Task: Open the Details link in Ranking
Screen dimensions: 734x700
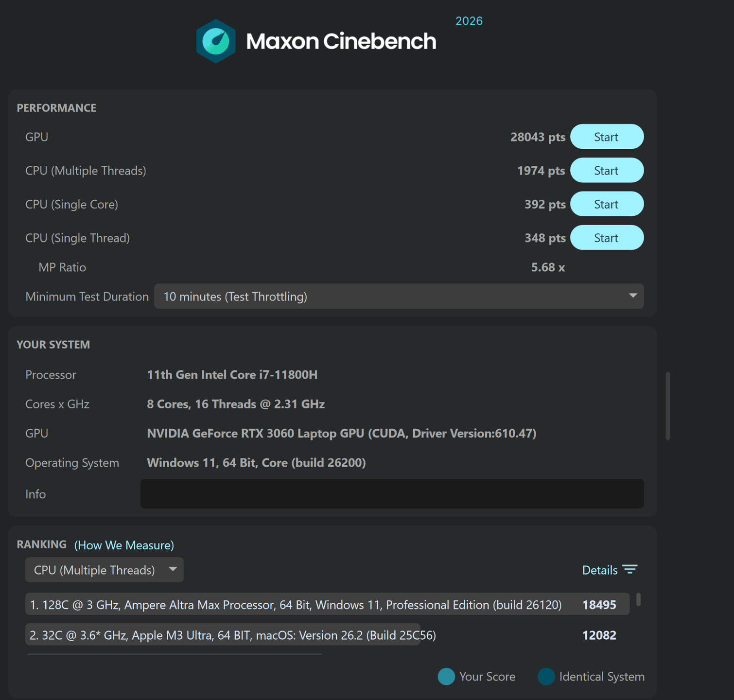Action: tap(600, 570)
